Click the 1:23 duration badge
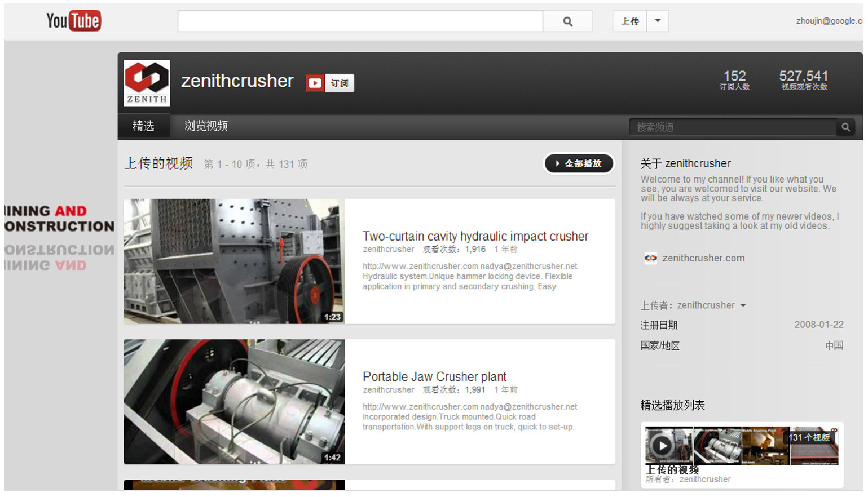This screenshot has height=497, width=868. click(332, 317)
